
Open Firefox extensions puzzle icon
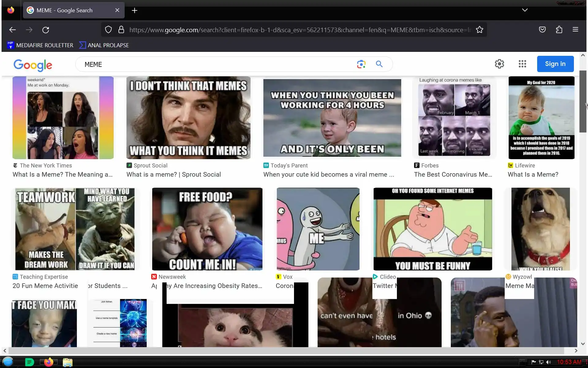coord(559,30)
